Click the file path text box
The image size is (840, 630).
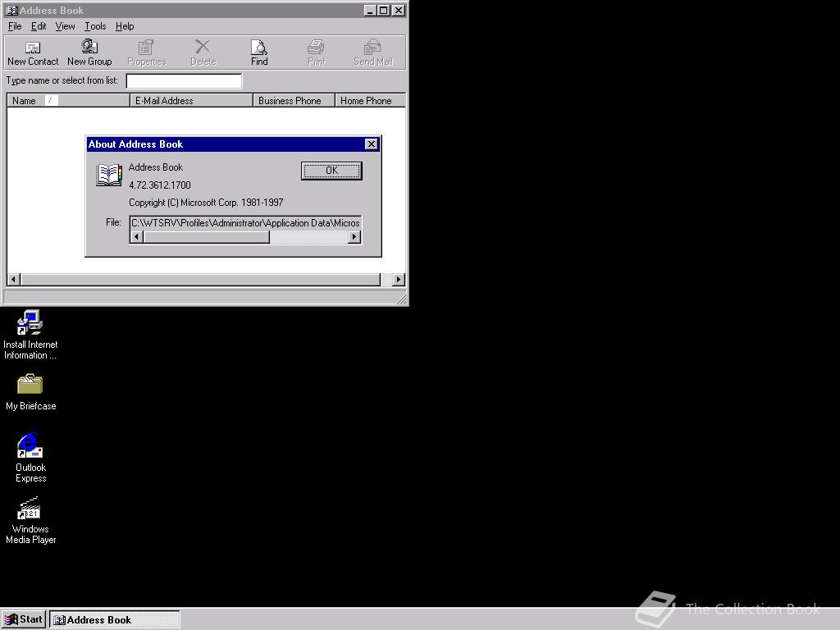[245, 223]
